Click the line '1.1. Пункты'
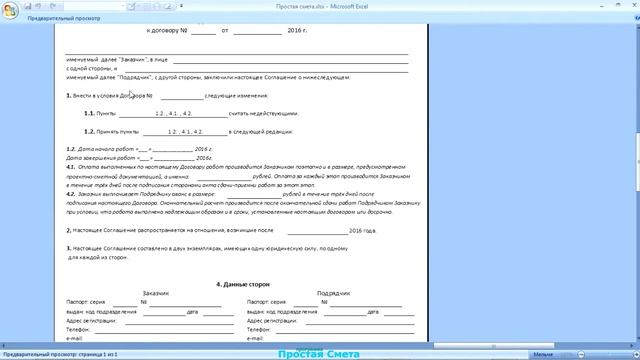Viewport: 640px width, 360px height. pyautogui.click(x=100, y=113)
